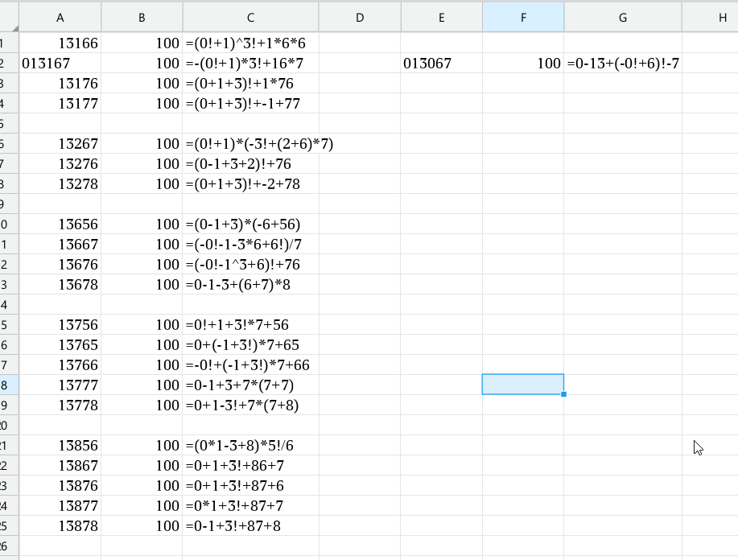Select formula =(-0!-1^3+6)!+76 cell
The width and height of the screenshot is (738, 560).
(x=250, y=265)
